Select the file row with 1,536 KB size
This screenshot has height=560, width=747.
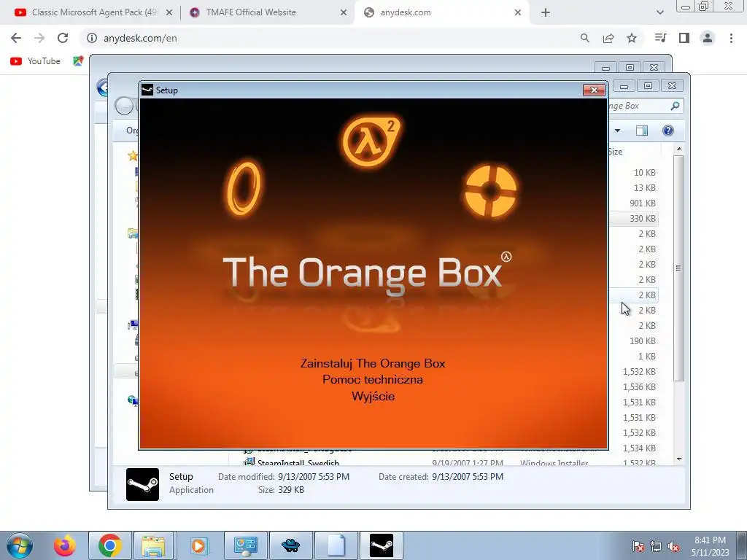634,386
